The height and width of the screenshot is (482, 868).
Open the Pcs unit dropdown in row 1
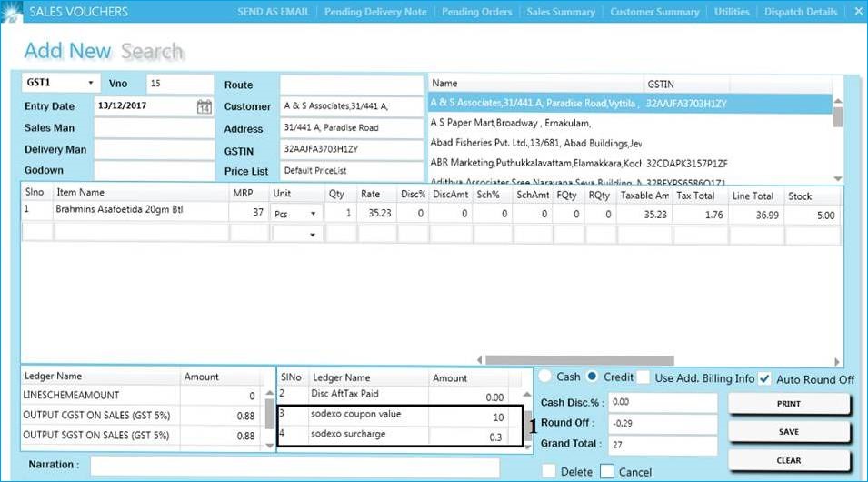pyautogui.click(x=313, y=214)
